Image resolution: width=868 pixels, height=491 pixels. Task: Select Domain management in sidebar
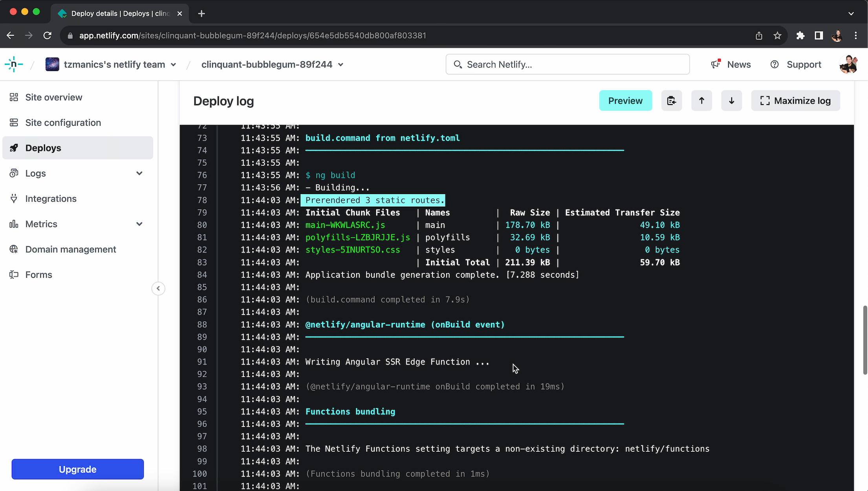click(x=71, y=249)
